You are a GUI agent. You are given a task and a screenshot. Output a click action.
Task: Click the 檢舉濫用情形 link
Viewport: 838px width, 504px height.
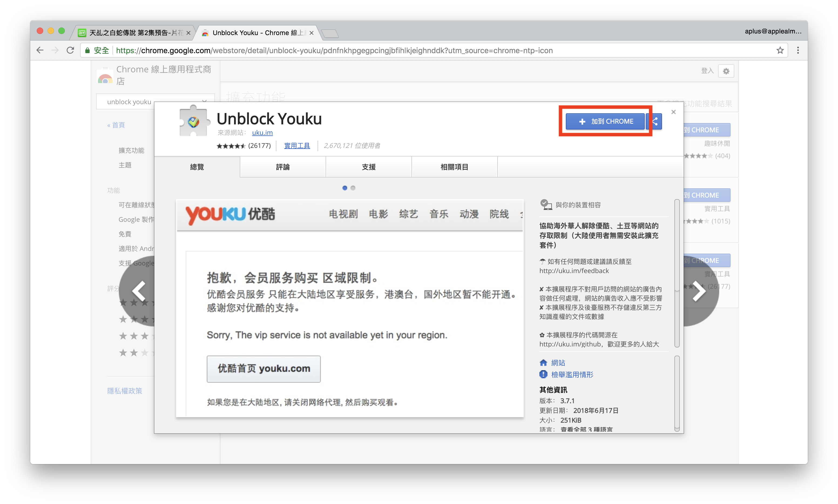(x=572, y=374)
